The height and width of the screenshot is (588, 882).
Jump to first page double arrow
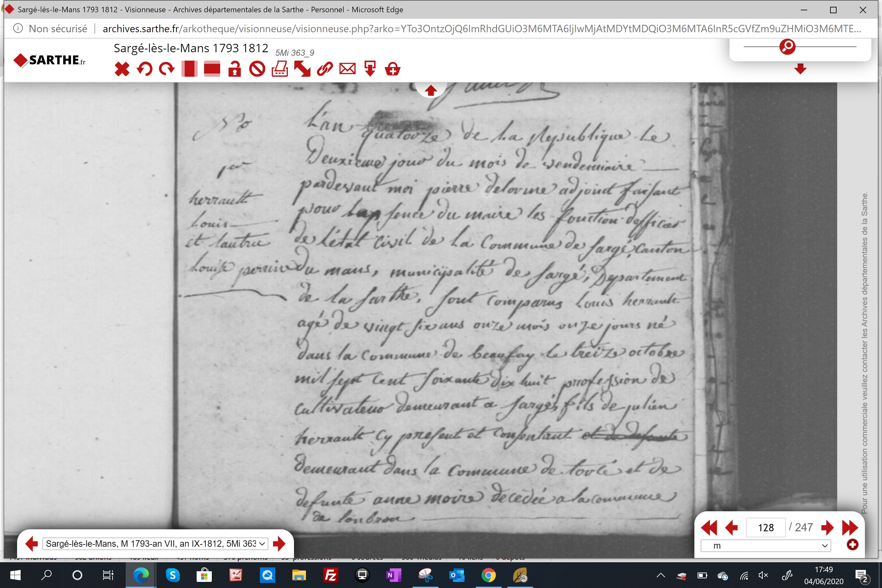[709, 528]
